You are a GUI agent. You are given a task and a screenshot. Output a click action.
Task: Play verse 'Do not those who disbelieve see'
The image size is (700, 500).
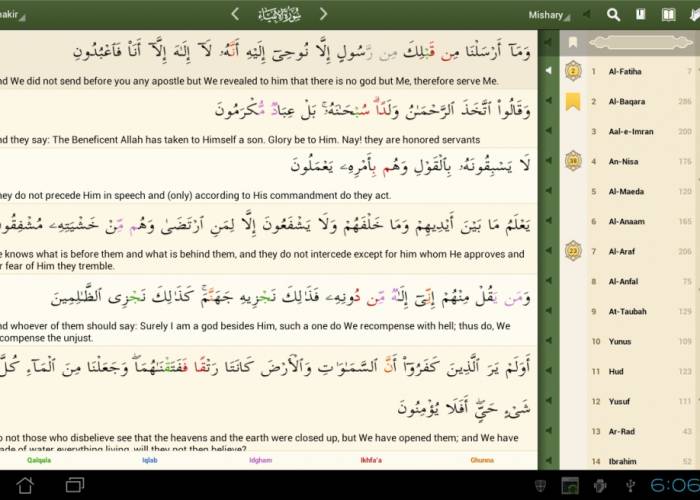549,370
